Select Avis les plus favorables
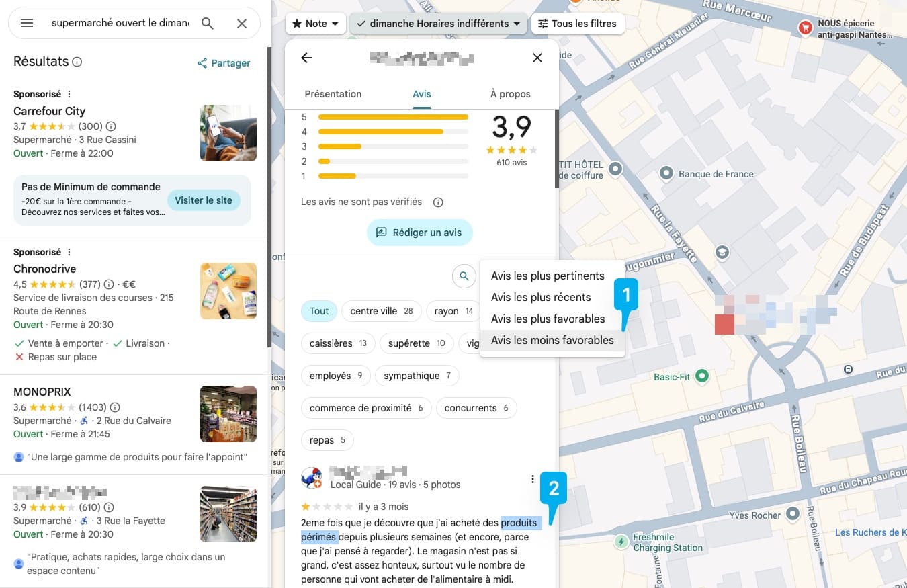Image resolution: width=907 pixels, height=588 pixels. pos(552,319)
